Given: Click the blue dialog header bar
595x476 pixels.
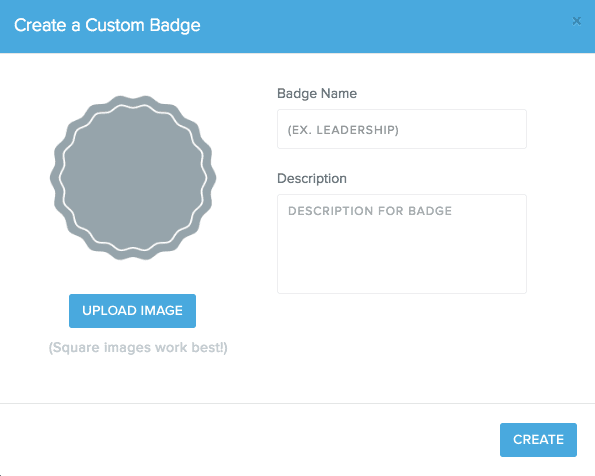Looking at the screenshot, I should [x=298, y=26].
